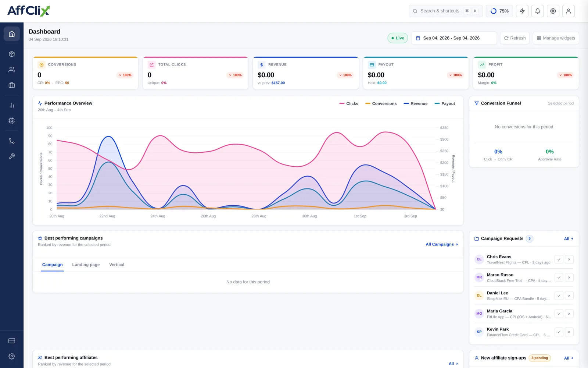Toggle the Live status indicator

click(398, 38)
